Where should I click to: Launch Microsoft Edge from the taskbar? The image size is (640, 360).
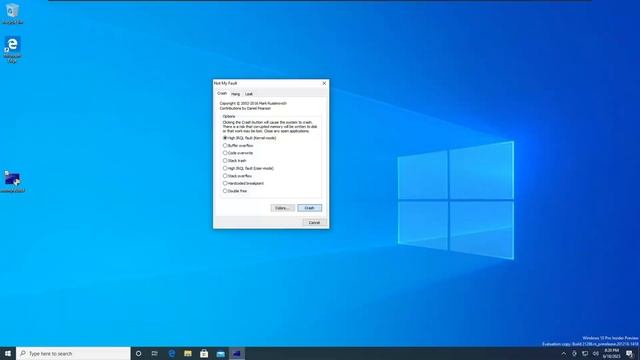[x=172, y=353]
